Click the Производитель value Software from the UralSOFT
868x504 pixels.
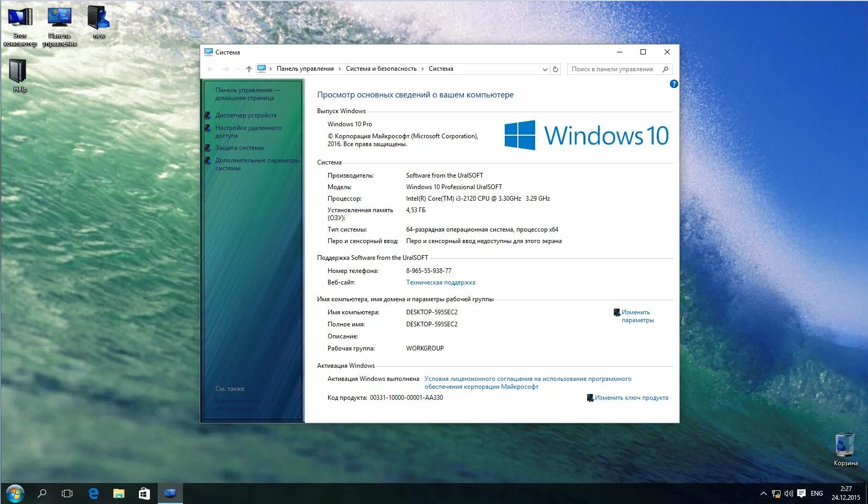click(x=444, y=176)
